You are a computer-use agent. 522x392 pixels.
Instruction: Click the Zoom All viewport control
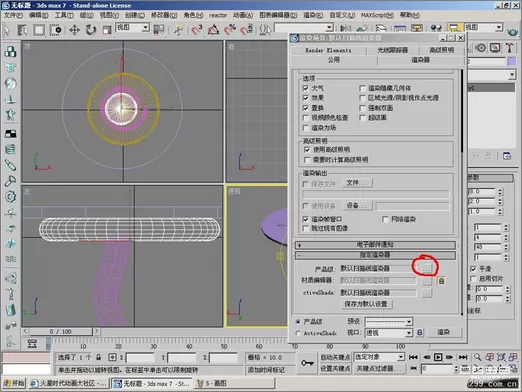(x=489, y=357)
